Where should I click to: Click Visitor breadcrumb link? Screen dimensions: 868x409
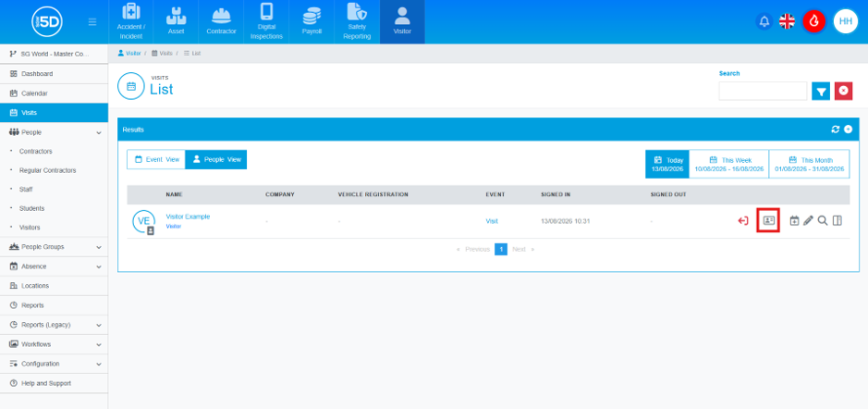point(129,53)
